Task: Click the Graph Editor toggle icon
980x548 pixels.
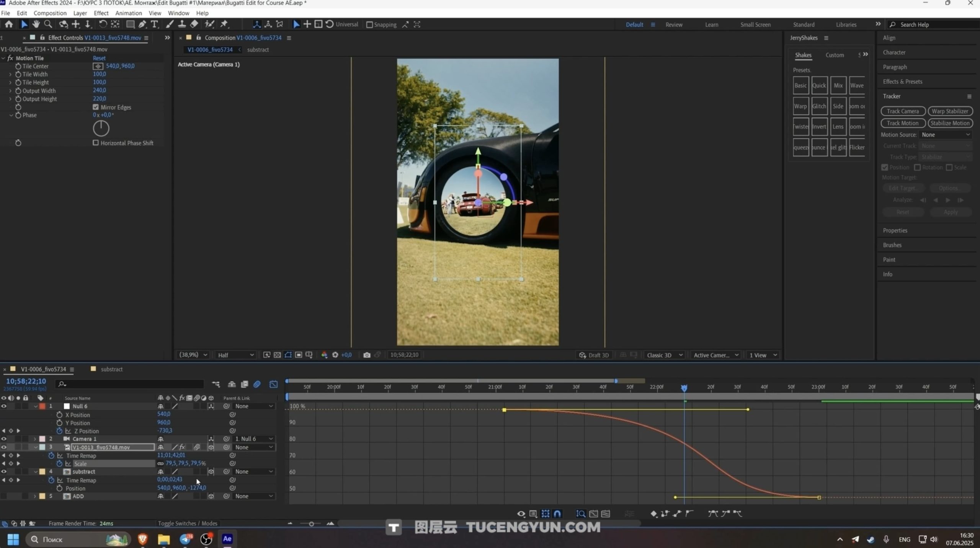Action: click(x=273, y=384)
